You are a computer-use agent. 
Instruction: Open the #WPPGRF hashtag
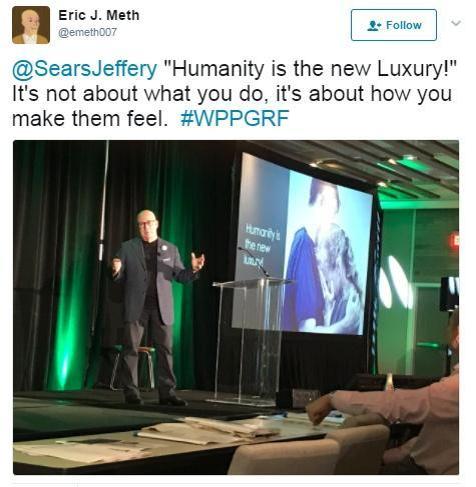[234, 118]
